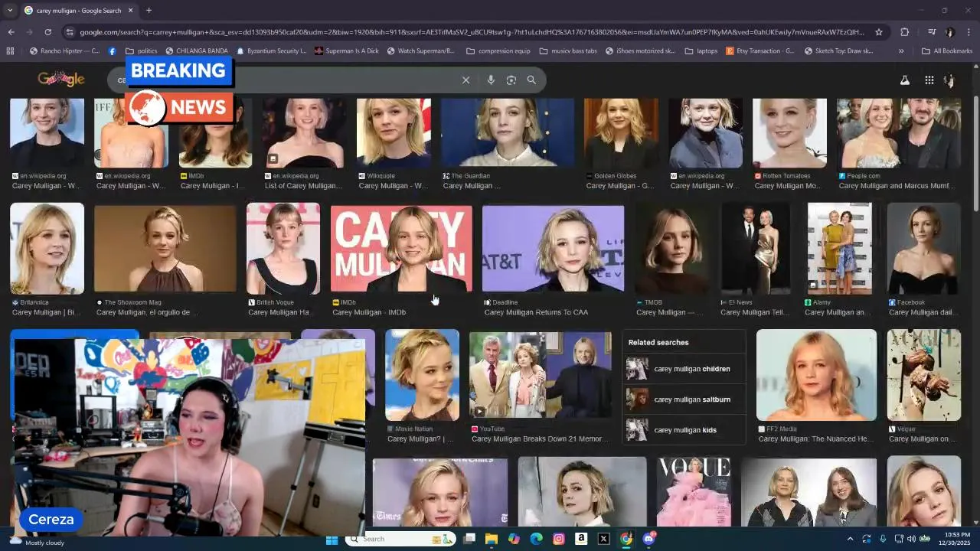This screenshot has height=551, width=980.
Task: Open the iShoes motorized sk... bookmark
Action: coord(640,51)
